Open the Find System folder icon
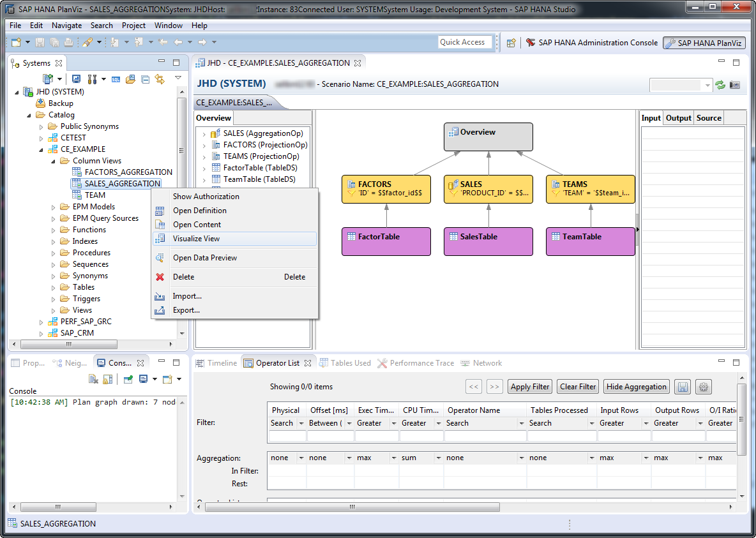This screenshot has width=756, height=538. coord(130,79)
